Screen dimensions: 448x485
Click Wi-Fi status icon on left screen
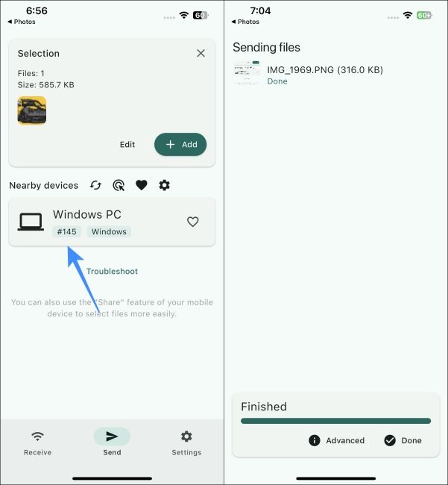coord(184,15)
